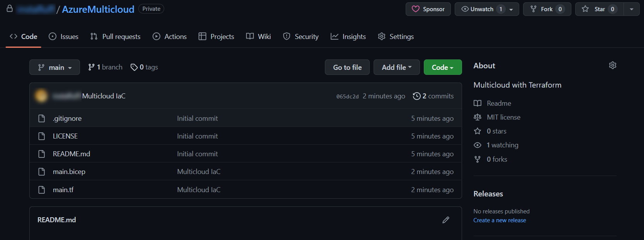
Task: Click the fork icon beside 0 forks
Action: [x=477, y=159]
